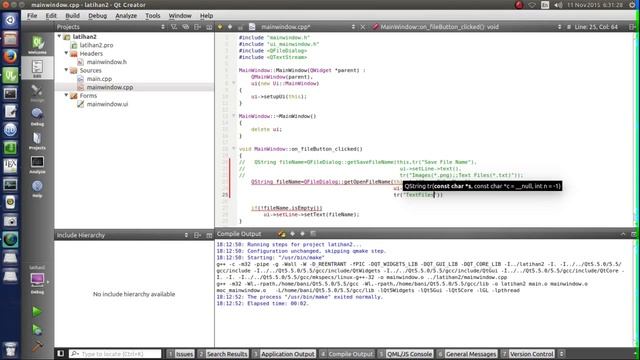Run the project with green play button
The image size is (640, 360).
coord(37,311)
